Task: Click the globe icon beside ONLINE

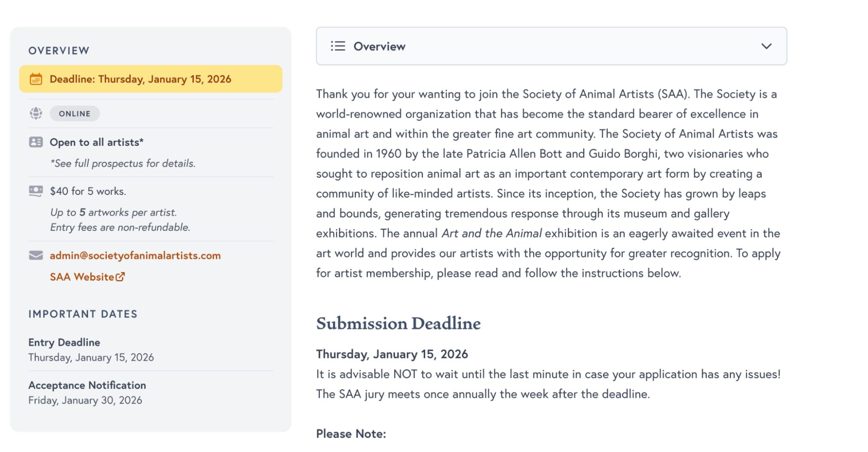Action: [36, 113]
